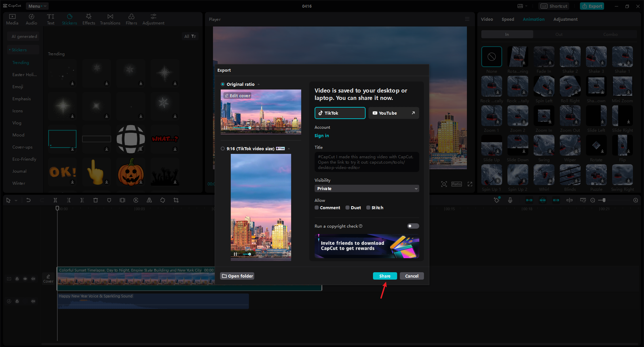Open the Stickers panel icon

(x=69, y=19)
